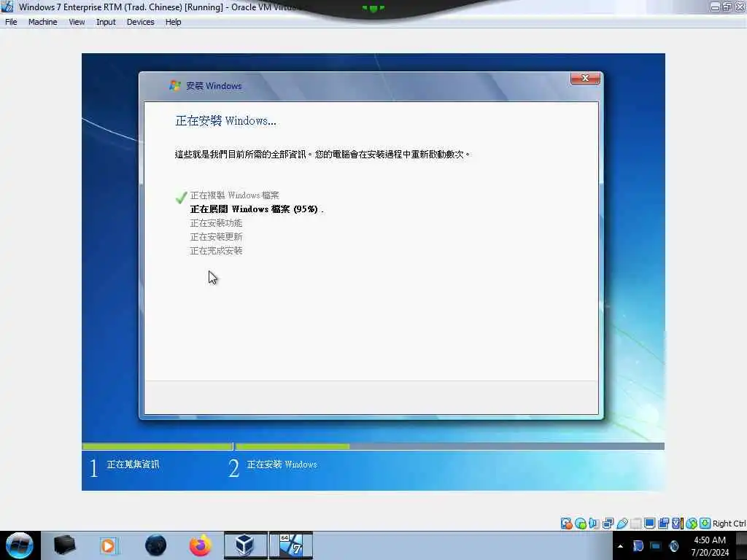
Task: Click the hard disk activity indicator icon
Action: [x=566, y=524]
